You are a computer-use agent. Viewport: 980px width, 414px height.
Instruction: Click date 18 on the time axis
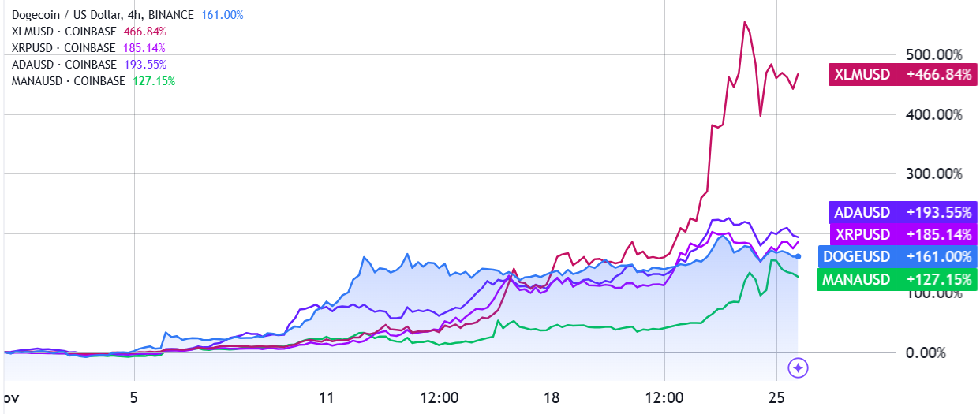pyautogui.click(x=551, y=396)
